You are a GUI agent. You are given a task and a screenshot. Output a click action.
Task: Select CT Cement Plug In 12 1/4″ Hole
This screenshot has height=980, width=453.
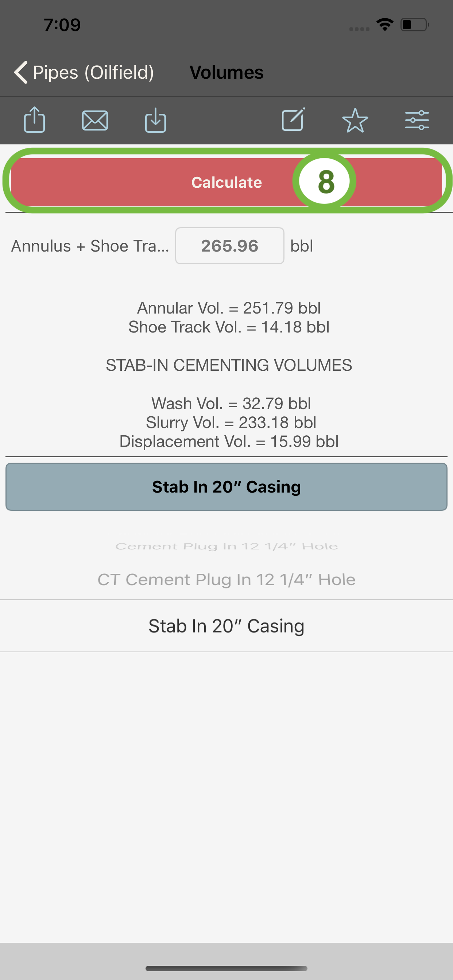click(x=226, y=579)
